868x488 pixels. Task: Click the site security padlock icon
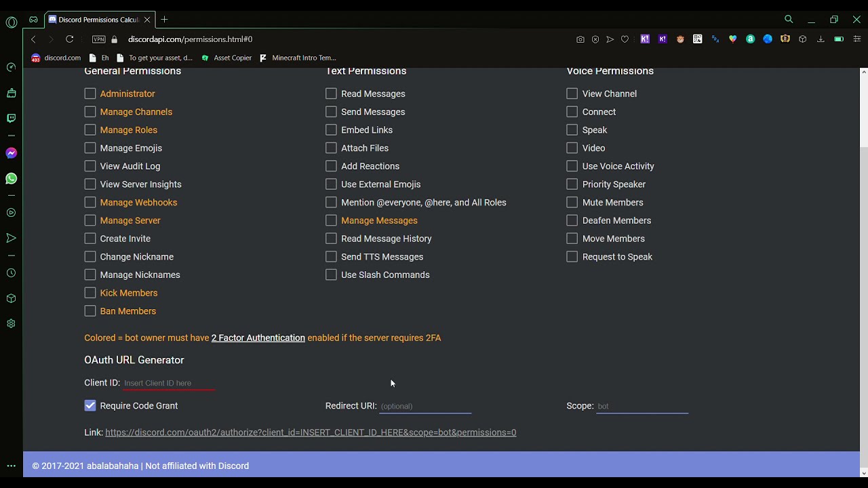pos(114,39)
